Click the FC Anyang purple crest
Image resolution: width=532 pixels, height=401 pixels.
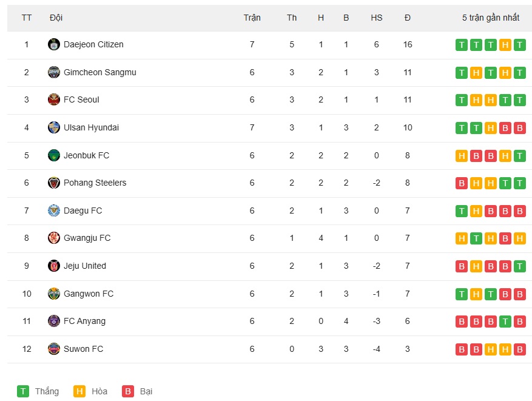(x=53, y=321)
